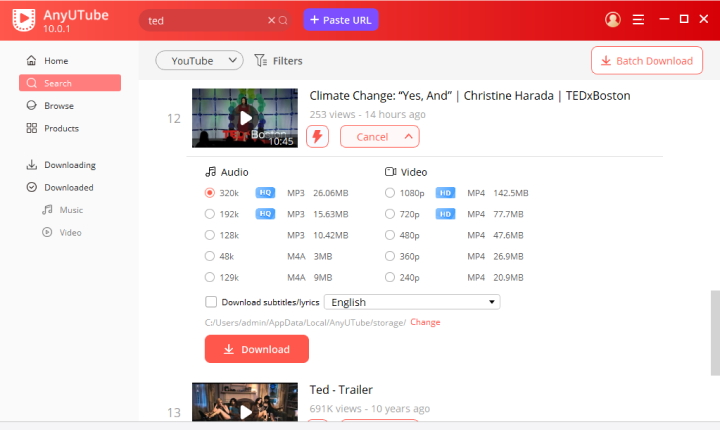Open the YouTube site dropdown

[199, 61]
